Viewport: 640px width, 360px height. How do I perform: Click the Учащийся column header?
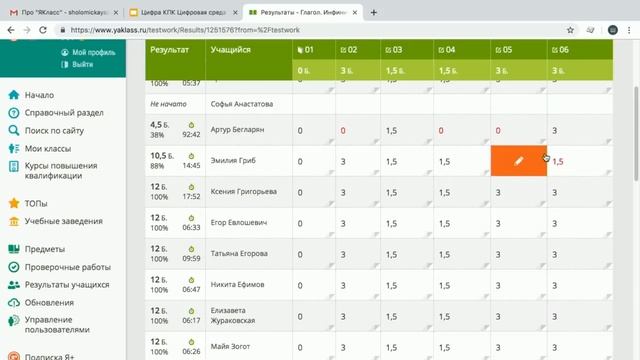tap(231, 50)
